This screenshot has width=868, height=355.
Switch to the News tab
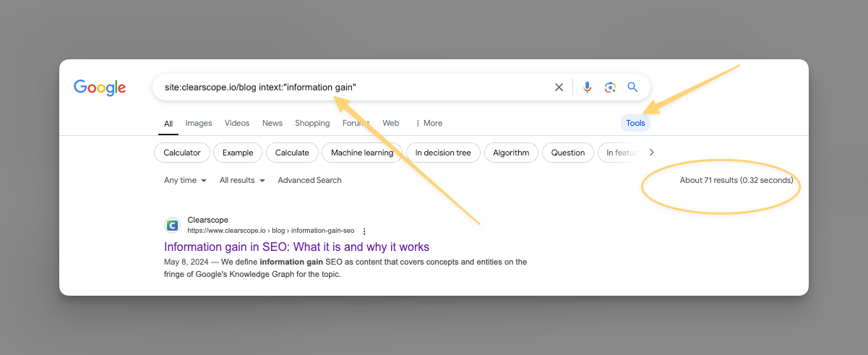[x=272, y=123]
